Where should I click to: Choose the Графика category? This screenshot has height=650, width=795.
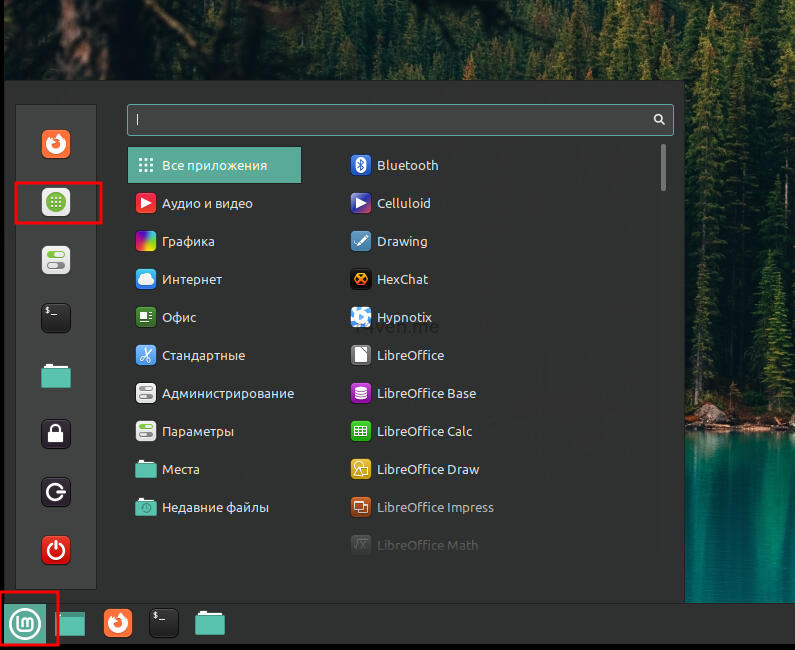coord(188,241)
